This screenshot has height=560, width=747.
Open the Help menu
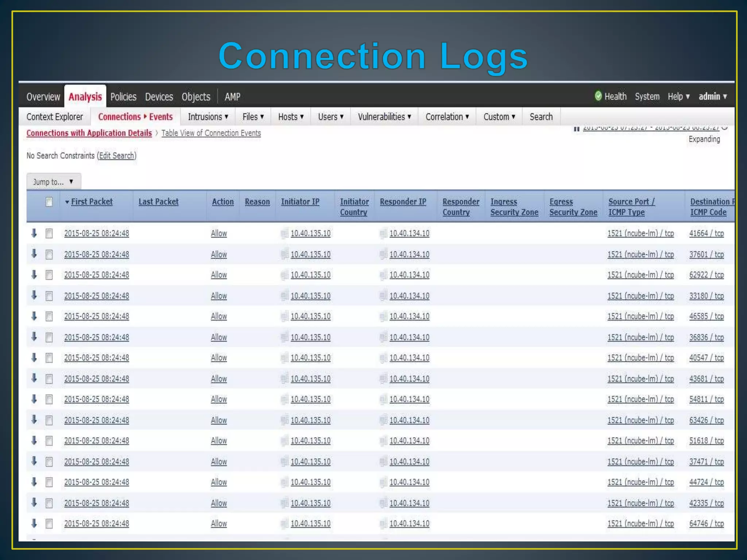pyautogui.click(x=678, y=96)
